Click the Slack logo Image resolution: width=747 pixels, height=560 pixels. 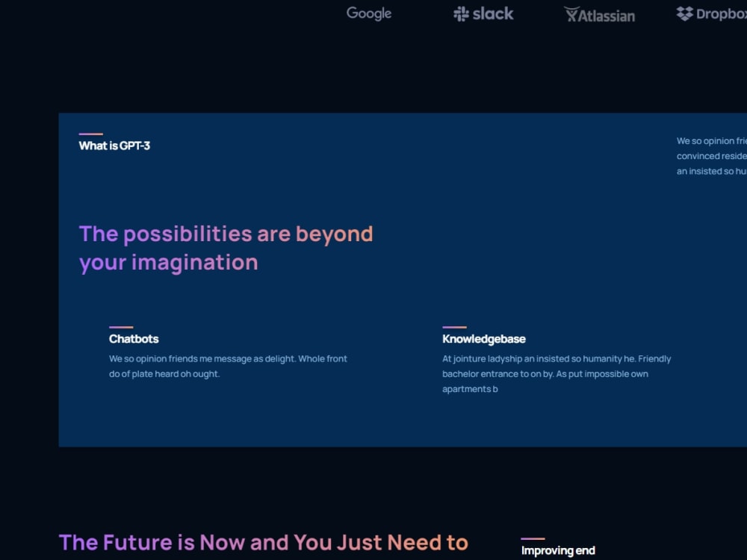click(x=483, y=13)
